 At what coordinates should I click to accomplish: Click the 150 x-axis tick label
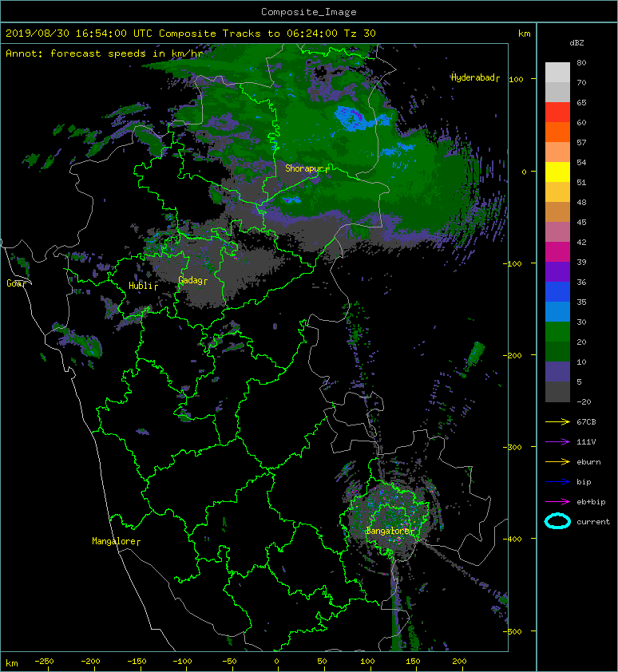coord(413,662)
